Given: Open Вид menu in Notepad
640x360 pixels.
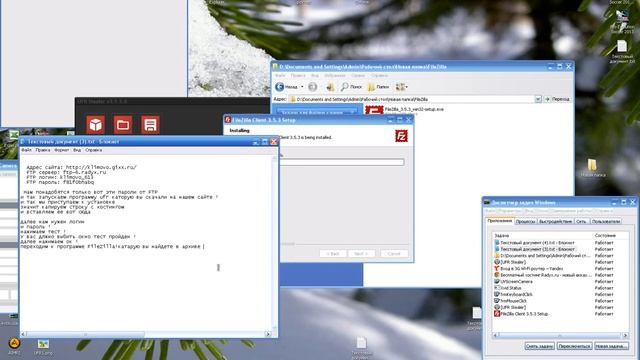Looking at the screenshot, I should click(x=77, y=150).
